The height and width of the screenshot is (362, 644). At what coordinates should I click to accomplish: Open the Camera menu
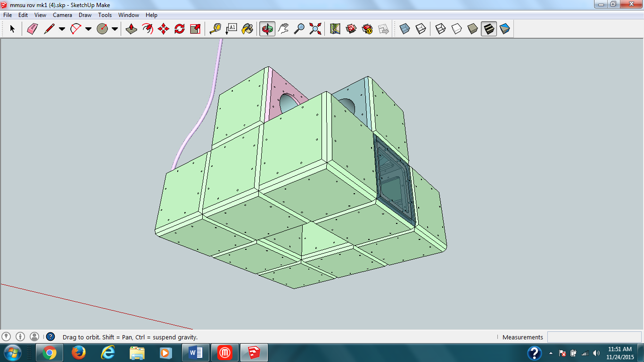coord(62,15)
